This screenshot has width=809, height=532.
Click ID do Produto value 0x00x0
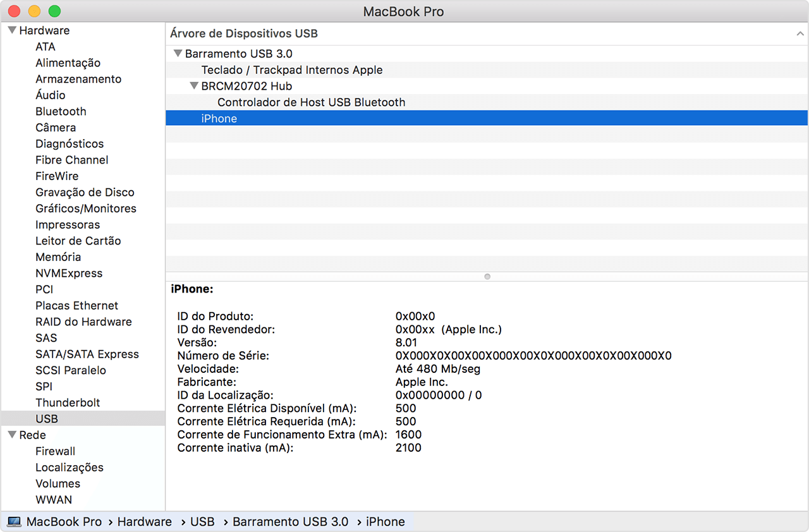(415, 316)
